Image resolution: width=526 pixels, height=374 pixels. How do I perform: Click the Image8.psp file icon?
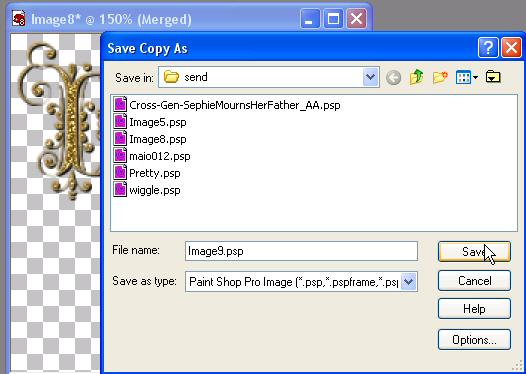[120, 138]
